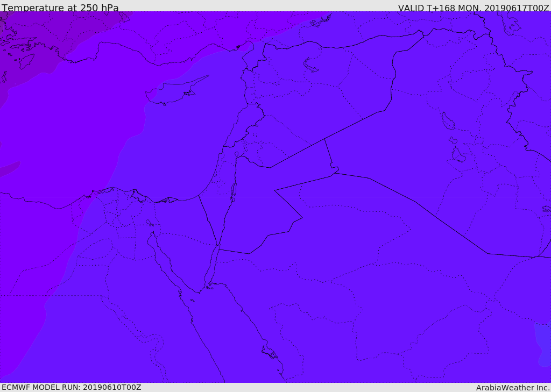The width and height of the screenshot is (551, 392).
Task: Click the 'ECMWF MODEL RUN: 20190610T00Z' text
Action: pos(72,387)
